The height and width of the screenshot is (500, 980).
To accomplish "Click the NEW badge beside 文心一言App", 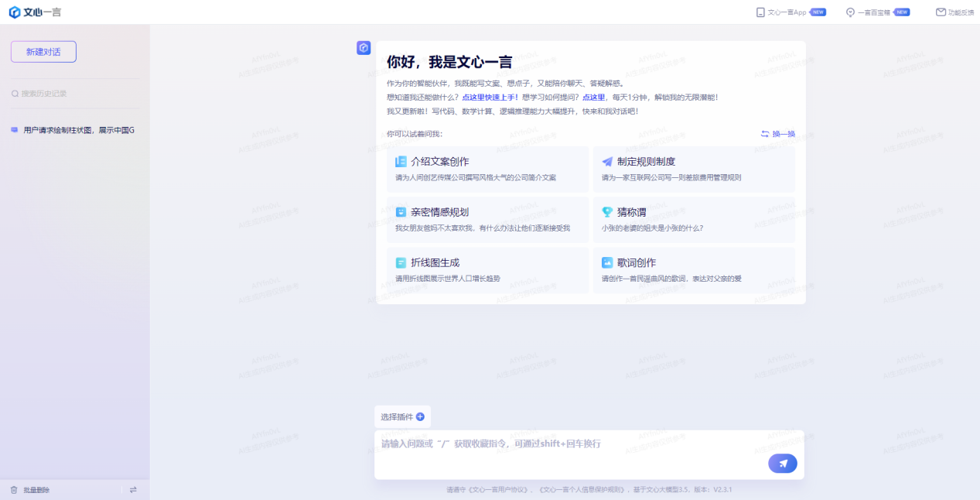I will tap(818, 12).
